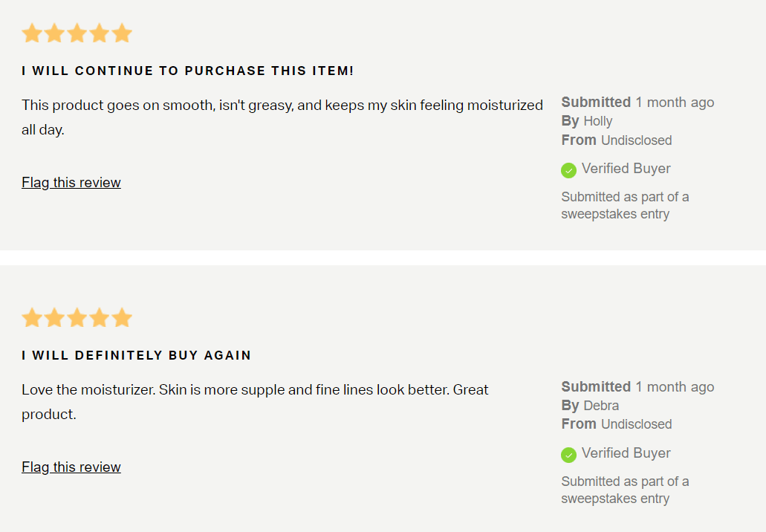Click the green Verified Buyer checkmark for Debra
Screen dimensions: 766x532
pos(568,455)
